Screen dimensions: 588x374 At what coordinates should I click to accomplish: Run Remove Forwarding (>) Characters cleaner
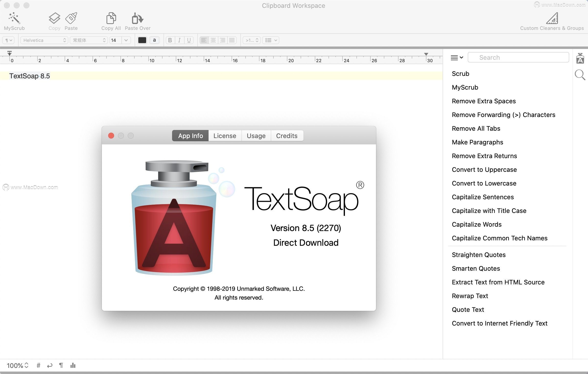pos(504,115)
